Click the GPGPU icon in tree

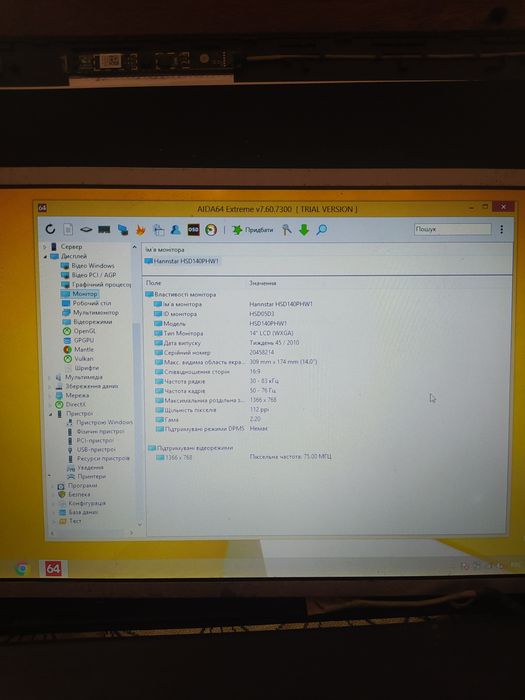[x=67, y=340]
